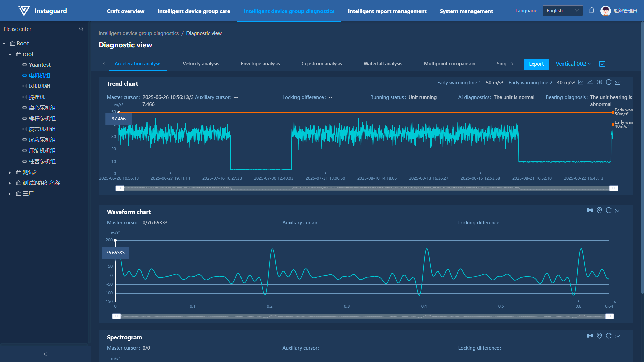This screenshot has height=362, width=644.
Task: Click the notification bell icon
Action: pyautogui.click(x=592, y=11)
